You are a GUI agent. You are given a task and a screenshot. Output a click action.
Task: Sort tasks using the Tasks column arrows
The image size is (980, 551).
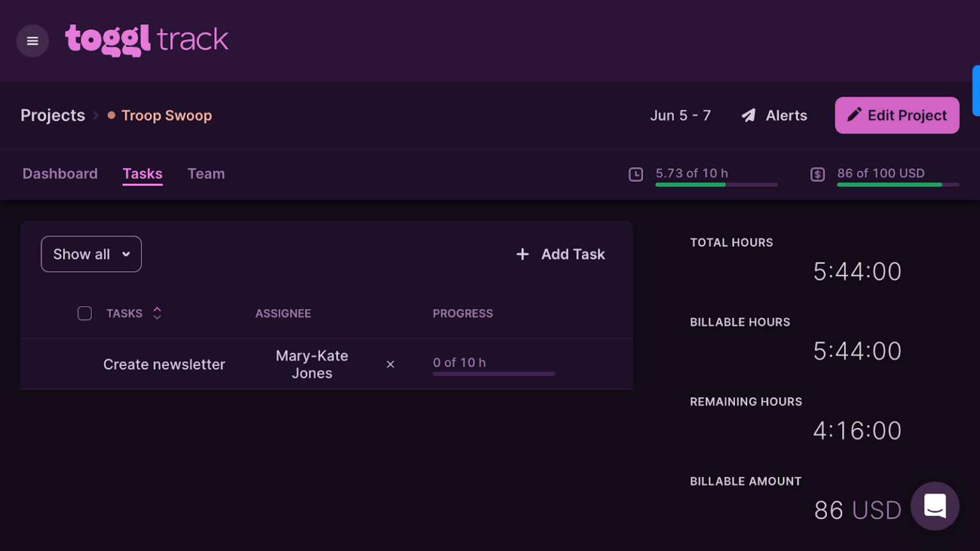coord(157,313)
